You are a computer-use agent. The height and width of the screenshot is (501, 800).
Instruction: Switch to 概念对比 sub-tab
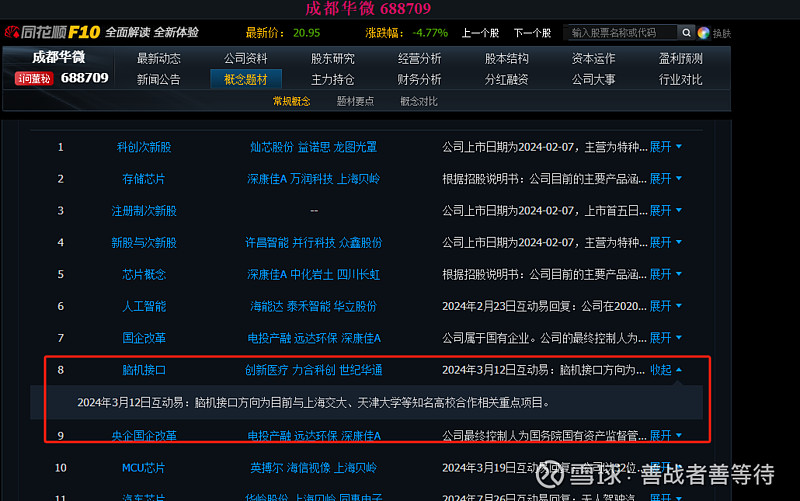pyautogui.click(x=419, y=101)
